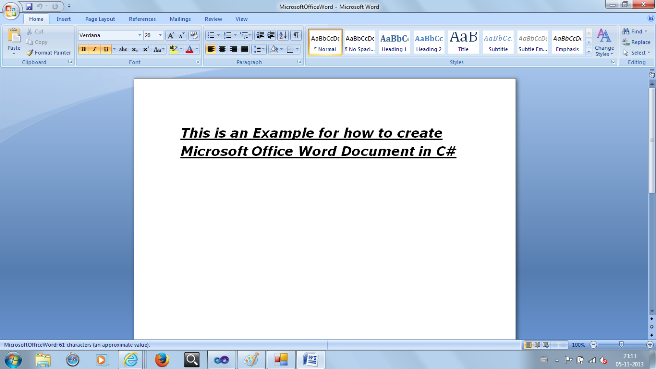Open Change Styles dropdown
The image size is (656, 369).
(x=604, y=42)
